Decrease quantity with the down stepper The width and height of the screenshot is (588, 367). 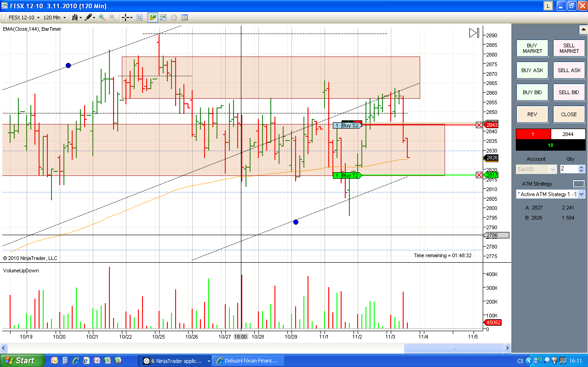[x=582, y=171]
